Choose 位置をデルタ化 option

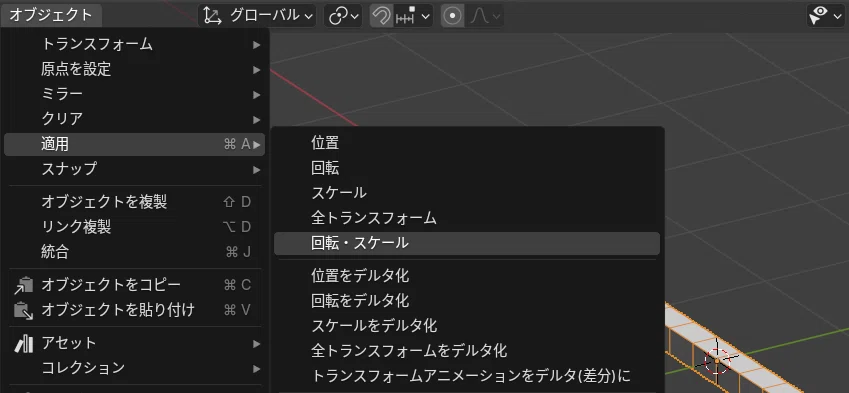(x=467, y=276)
